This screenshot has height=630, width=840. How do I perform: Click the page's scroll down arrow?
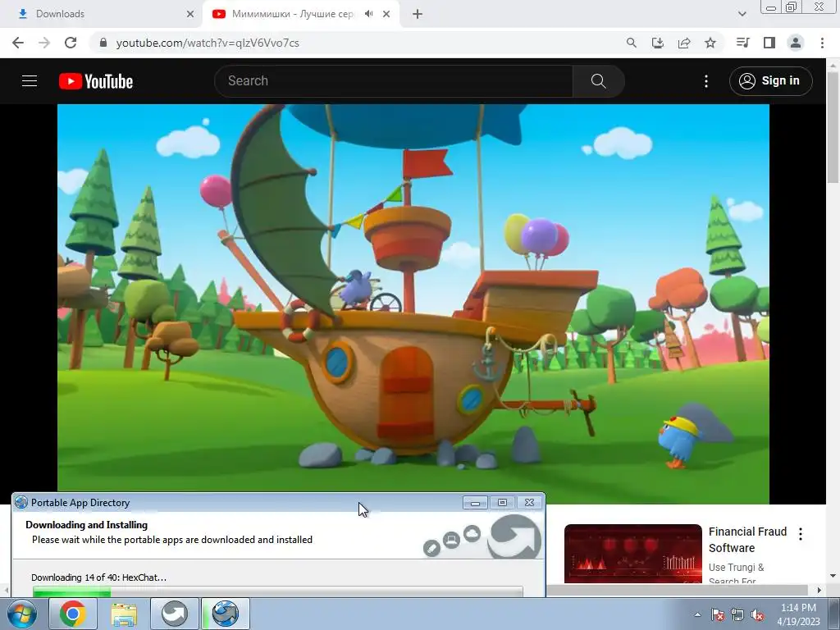point(833,577)
